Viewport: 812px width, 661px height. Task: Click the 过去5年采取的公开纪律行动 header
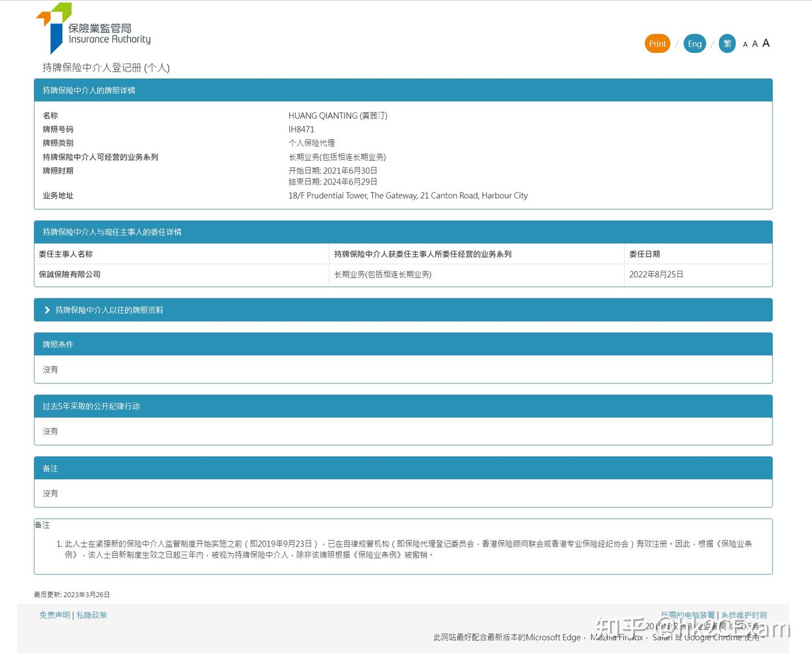point(403,406)
